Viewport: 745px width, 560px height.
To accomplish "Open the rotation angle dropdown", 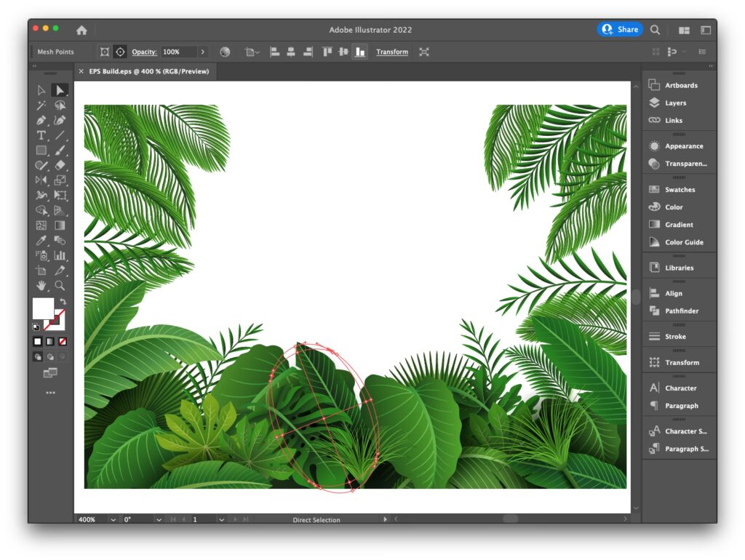I will pos(159,519).
